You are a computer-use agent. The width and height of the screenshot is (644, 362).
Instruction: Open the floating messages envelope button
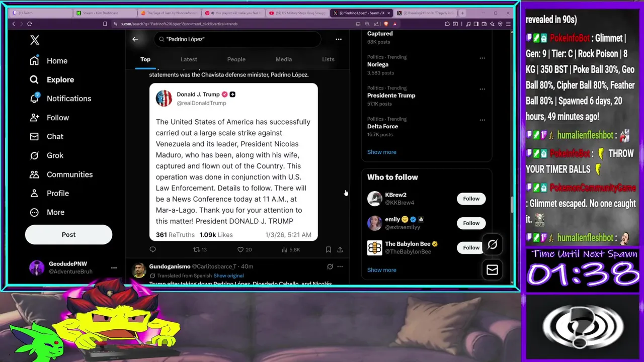pyautogui.click(x=492, y=270)
